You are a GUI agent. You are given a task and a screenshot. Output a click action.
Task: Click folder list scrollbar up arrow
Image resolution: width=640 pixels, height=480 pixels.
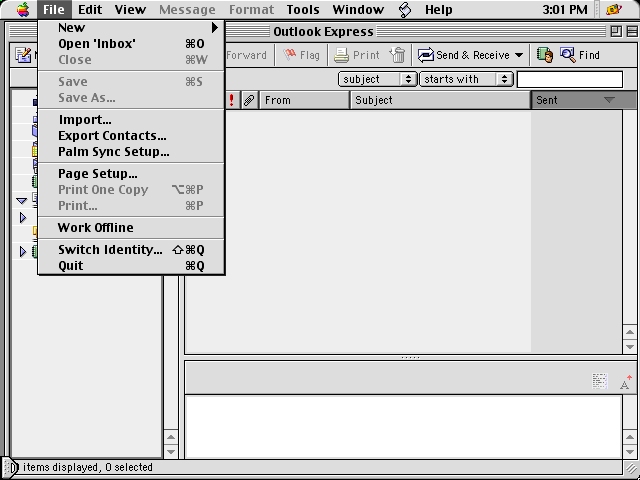click(171, 437)
